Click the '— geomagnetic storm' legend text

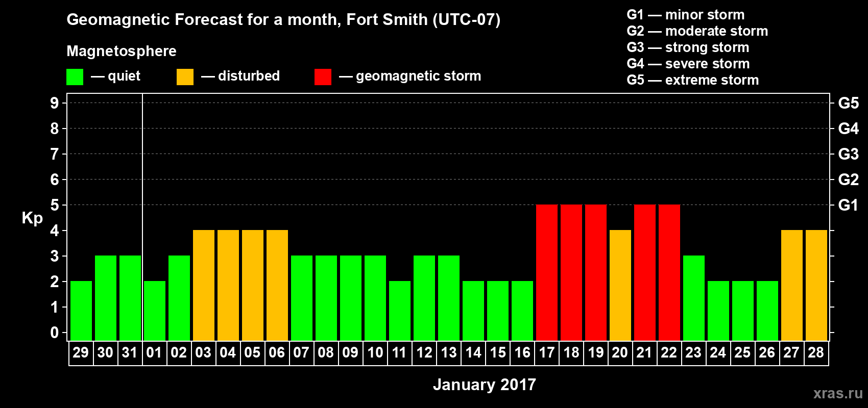[410, 76]
